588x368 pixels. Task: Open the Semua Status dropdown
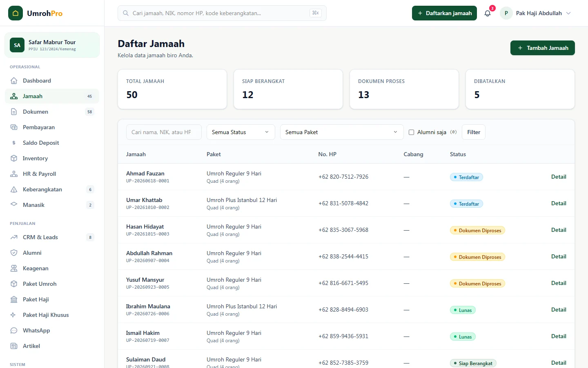(241, 132)
